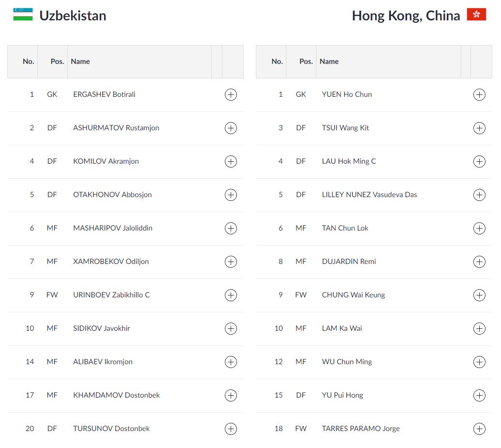The height and width of the screenshot is (448, 501).
Task: Expand details for ERGASHEV Botirali
Action: (x=231, y=95)
